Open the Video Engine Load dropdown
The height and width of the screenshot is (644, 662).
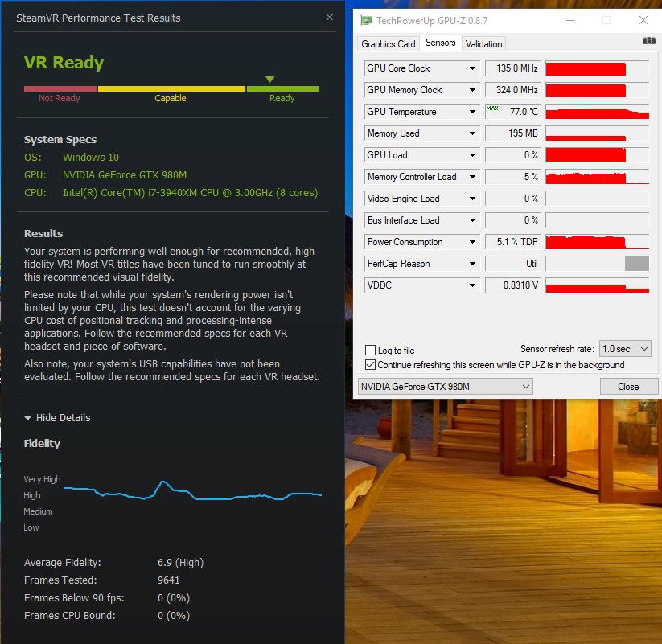tap(472, 199)
